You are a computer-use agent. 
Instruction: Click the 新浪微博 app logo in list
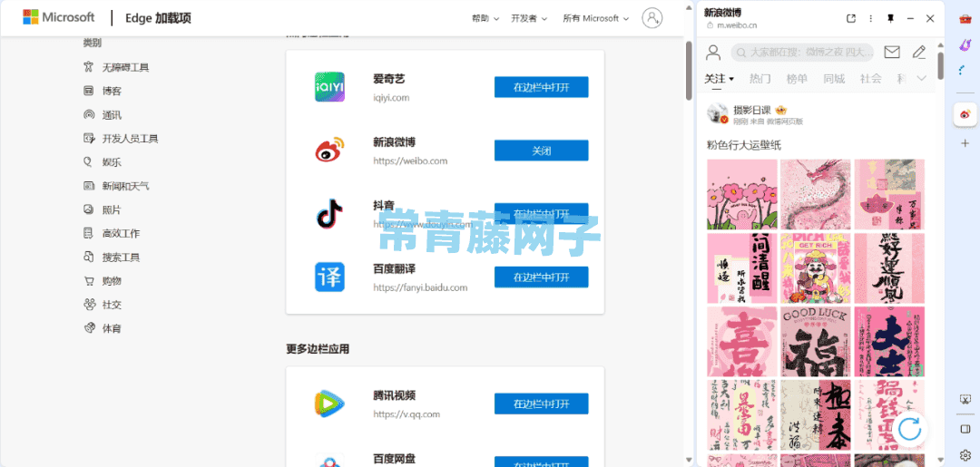coord(329,150)
